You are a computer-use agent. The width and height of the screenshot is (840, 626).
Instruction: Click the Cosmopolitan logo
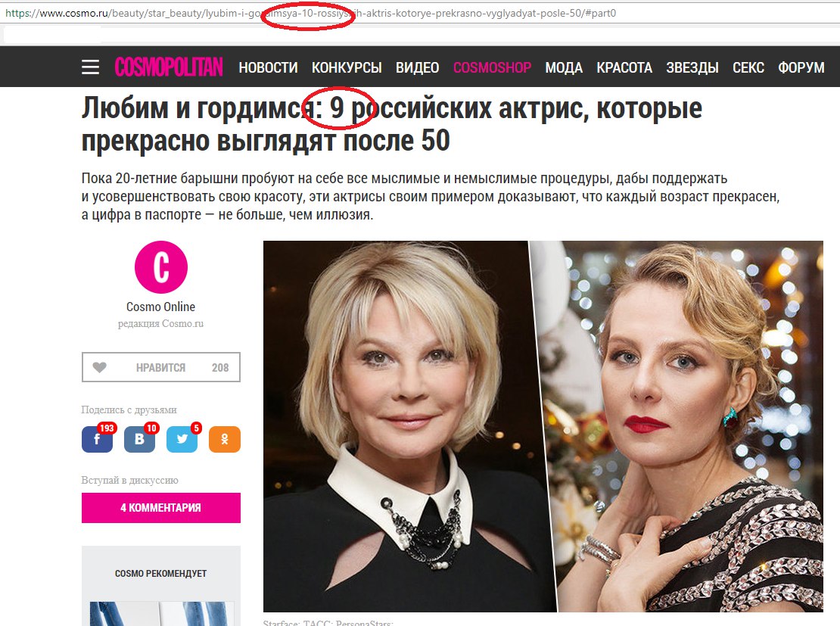click(x=169, y=67)
